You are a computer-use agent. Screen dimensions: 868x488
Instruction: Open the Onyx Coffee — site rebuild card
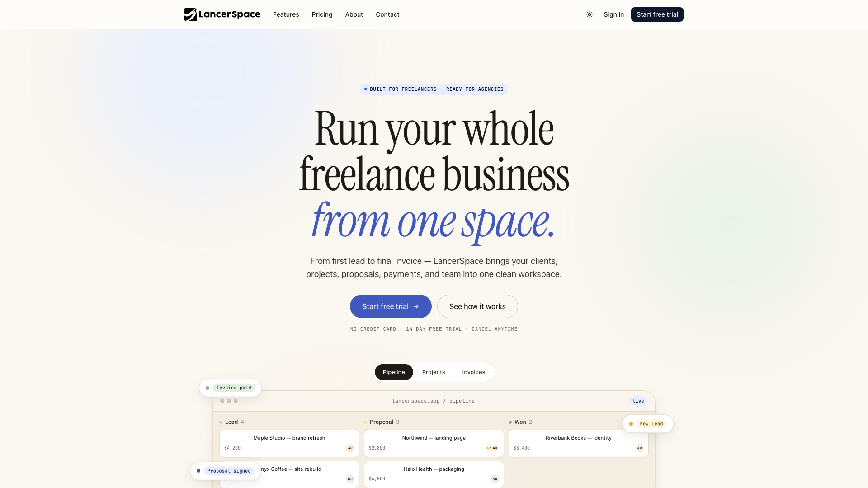tap(289, 474)
